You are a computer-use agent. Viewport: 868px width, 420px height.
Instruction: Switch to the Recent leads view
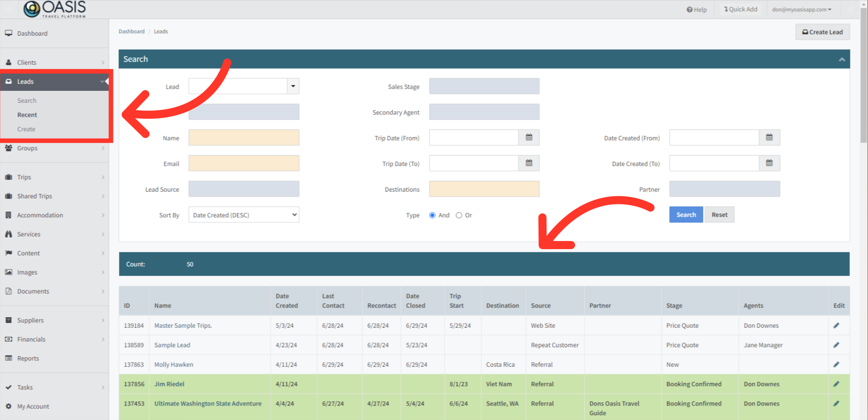27,114
